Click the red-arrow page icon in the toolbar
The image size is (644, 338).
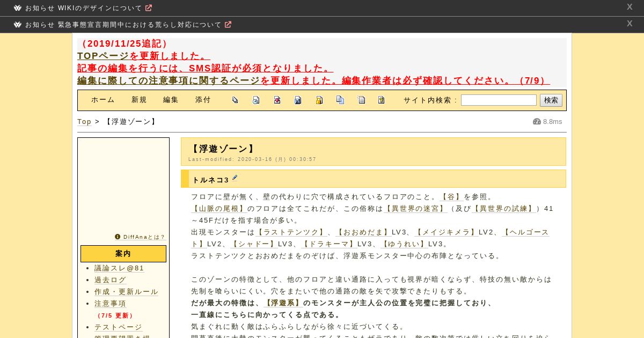tap(277, 100)
